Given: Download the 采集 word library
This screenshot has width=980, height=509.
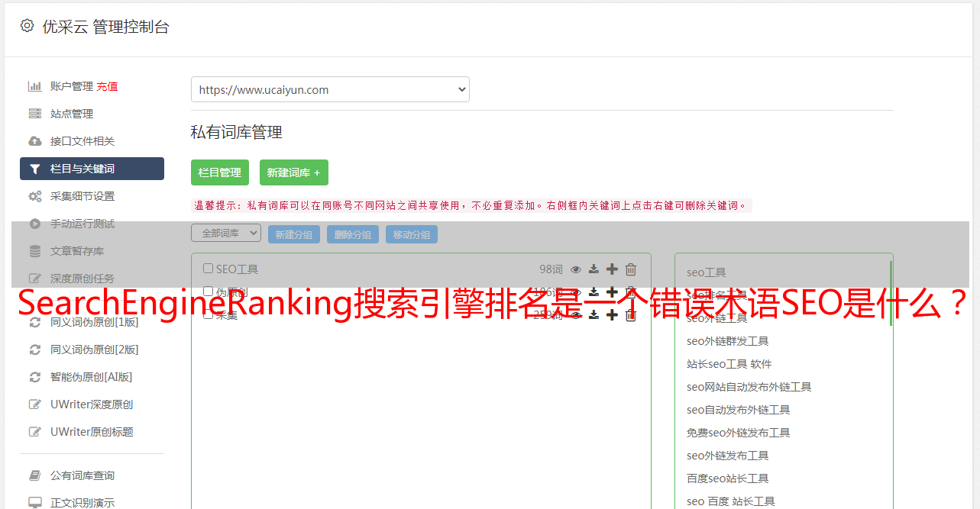Looking at the screenshot, I should pos(593,314).
